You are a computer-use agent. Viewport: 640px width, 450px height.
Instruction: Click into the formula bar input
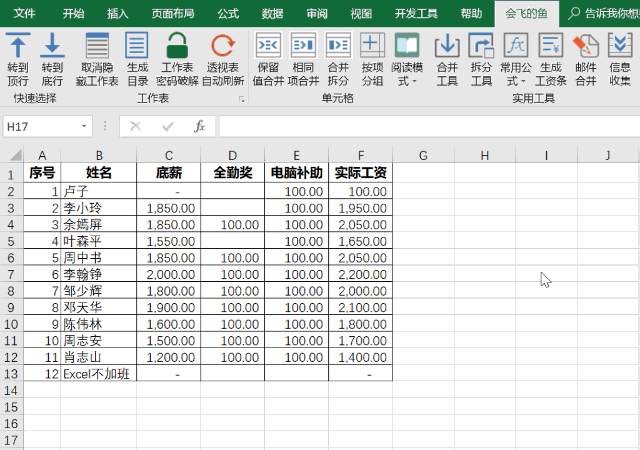pos(429,126)
